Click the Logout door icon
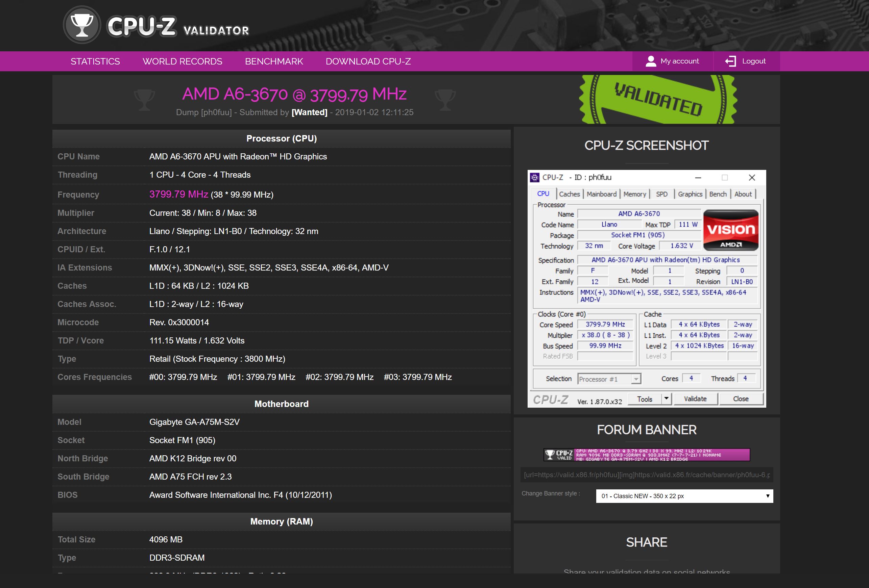Image resolution: width=869 pixels, height=588 pixels. [x=731, y=61]
